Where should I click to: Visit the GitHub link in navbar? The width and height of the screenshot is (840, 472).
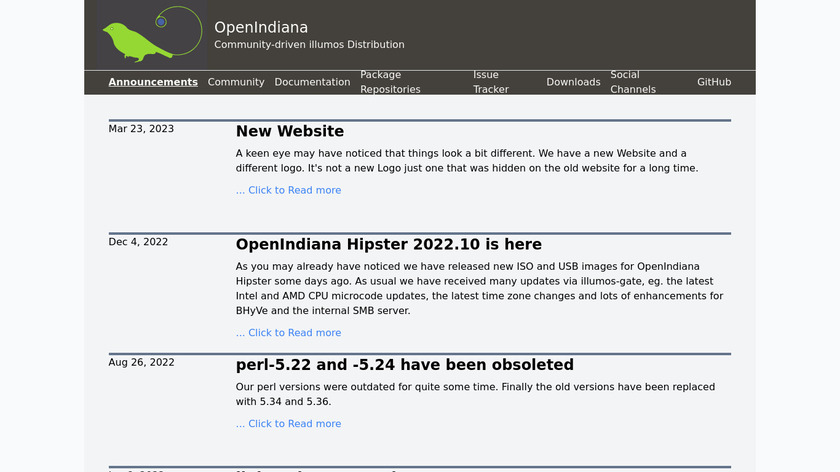(714, 82)
